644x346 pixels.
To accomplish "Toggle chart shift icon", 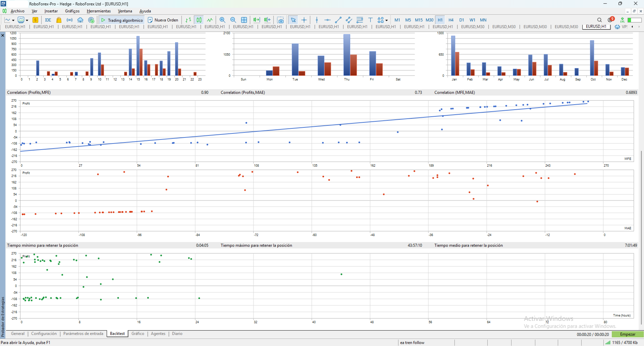I will (267, 20).
